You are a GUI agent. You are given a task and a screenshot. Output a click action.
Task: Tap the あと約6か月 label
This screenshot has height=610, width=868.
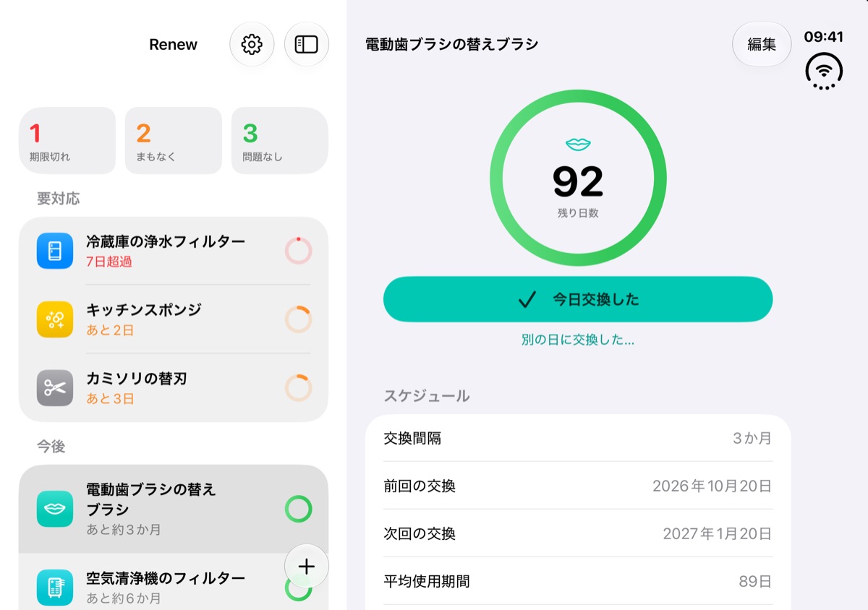124,598
